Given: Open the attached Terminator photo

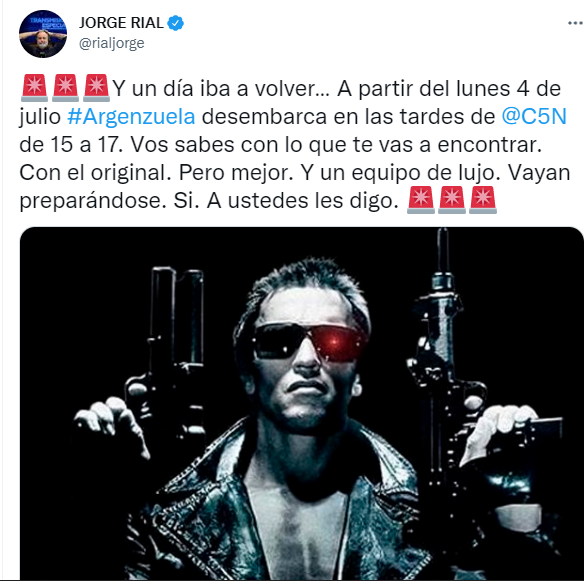Looking at the screenshot, I should coord(301,403).
